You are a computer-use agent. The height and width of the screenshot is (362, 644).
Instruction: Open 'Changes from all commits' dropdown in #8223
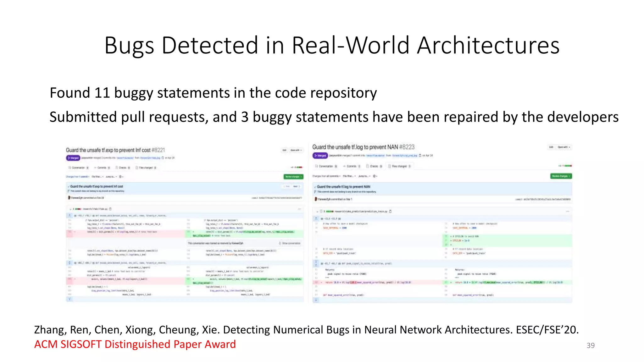[x=326, y=176]
